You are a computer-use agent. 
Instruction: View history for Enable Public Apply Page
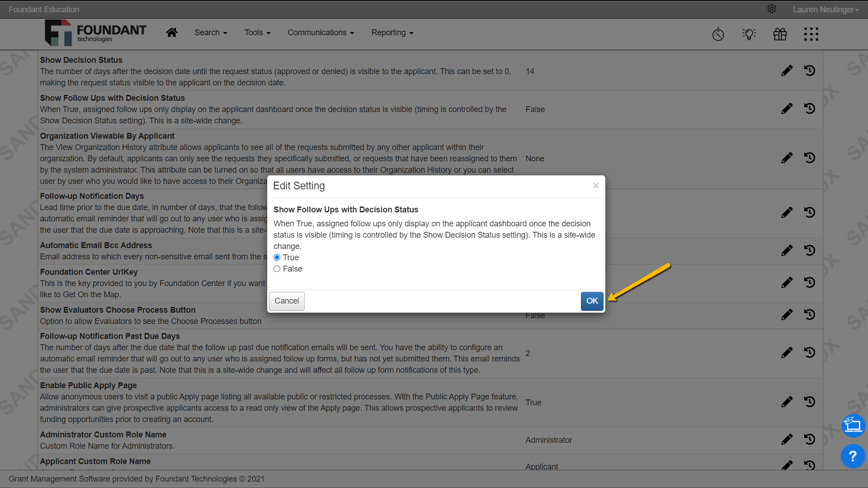(x=810, y=402)
